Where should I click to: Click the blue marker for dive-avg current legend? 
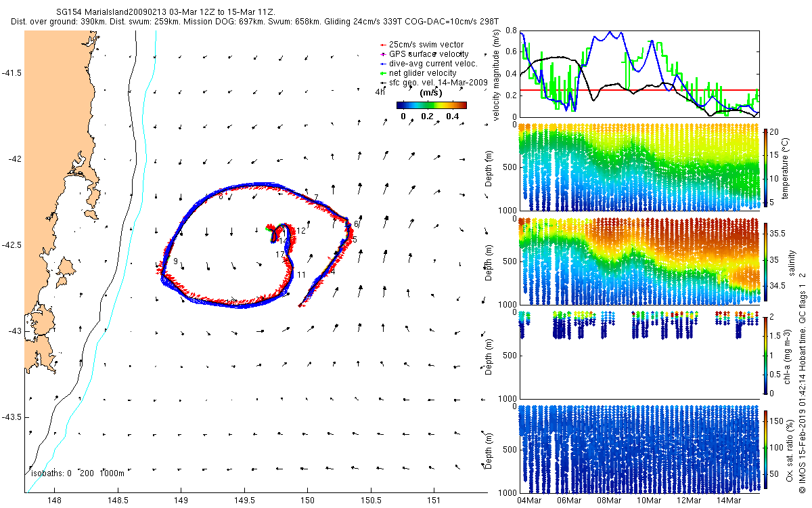pos(384,63)
